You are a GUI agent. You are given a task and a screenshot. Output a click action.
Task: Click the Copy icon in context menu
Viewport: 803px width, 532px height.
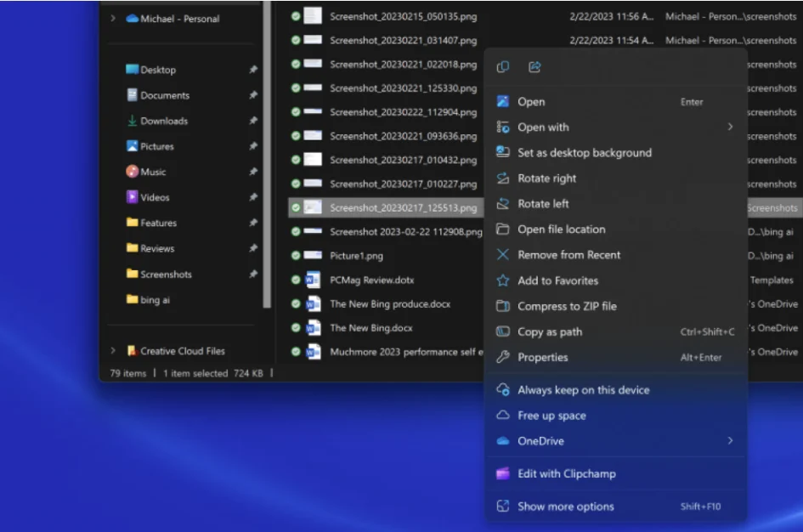(x=503, y=67)
